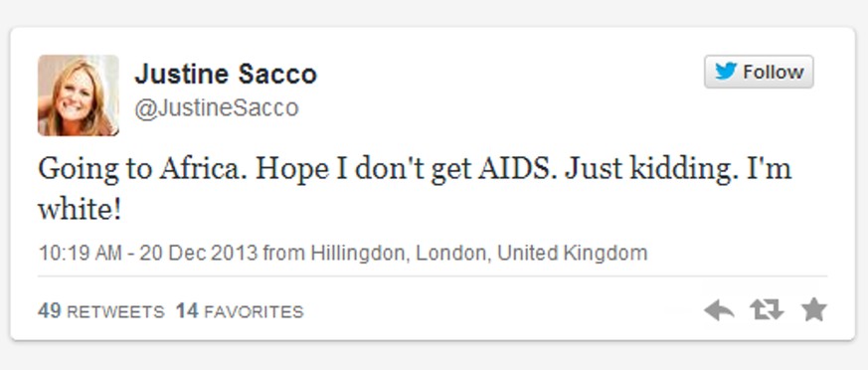Viewport: 868px width, 370px height.
Task: Click the empty area of the tweet card footer
Action: coord(498,310)
